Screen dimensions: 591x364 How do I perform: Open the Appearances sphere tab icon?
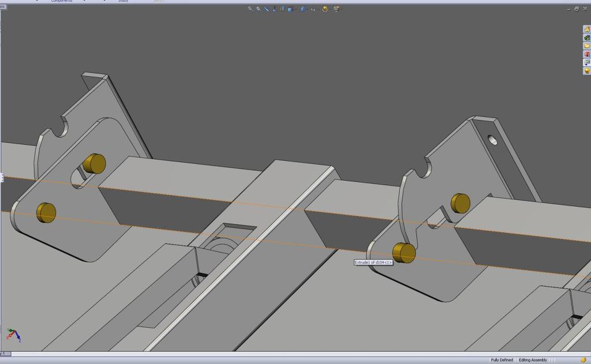coord(587,71)
